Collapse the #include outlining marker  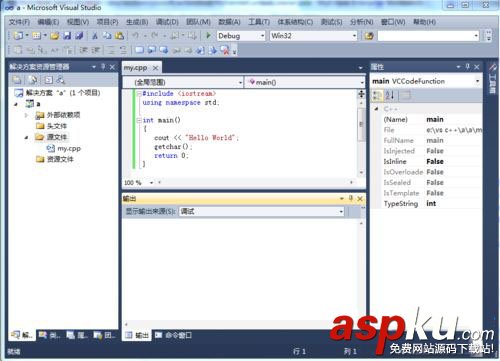coord(139,94)
